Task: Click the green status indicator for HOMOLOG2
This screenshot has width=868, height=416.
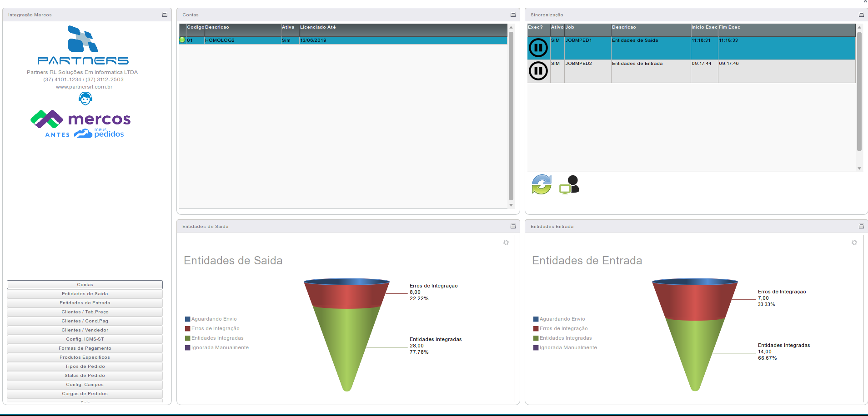Action: point(182,40)
